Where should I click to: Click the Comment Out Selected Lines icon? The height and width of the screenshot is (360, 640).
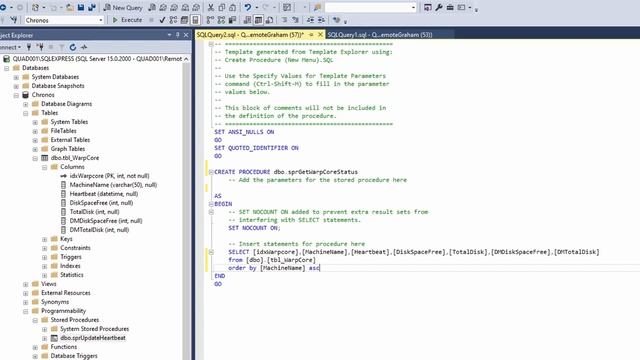pyautogui.click(x=284, y=20)
